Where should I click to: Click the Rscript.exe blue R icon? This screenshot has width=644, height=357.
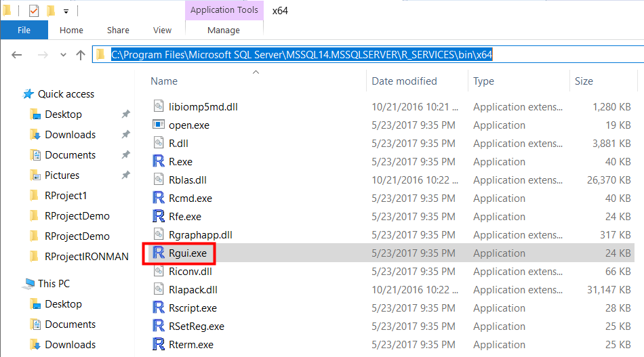(159, 308)
